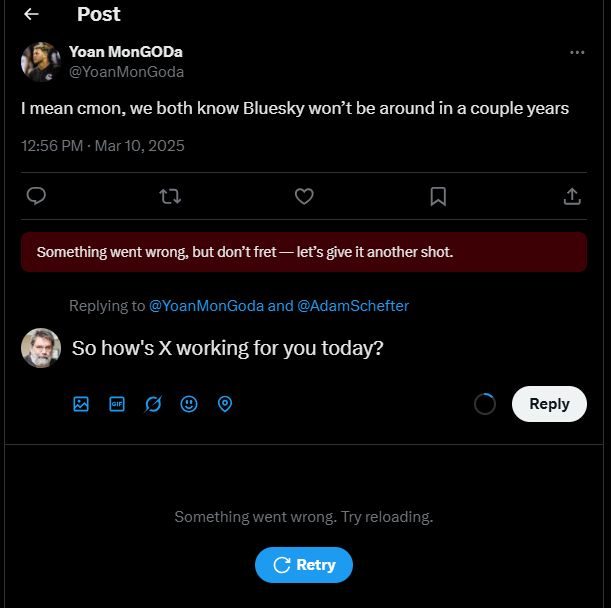Go back using the arrow icon
The image size is (611, 608).
pyautogui.click(x=31, y=14)
